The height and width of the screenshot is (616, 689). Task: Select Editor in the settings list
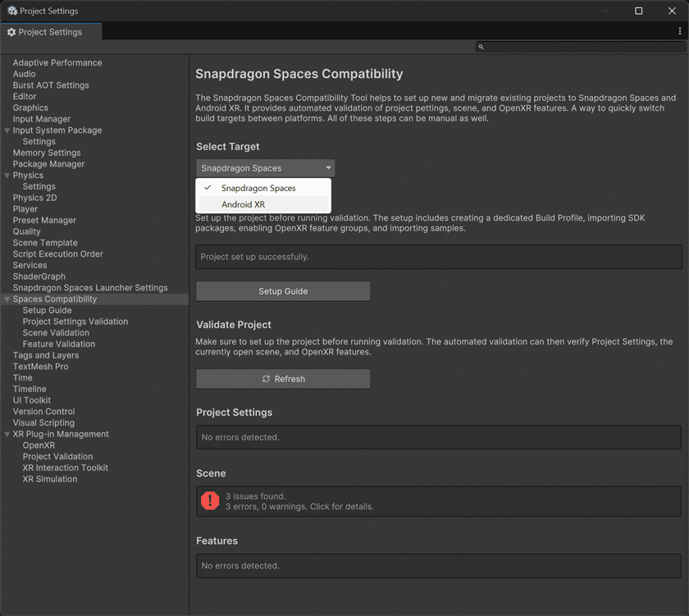pyautogui.click(x=25, y=97)
